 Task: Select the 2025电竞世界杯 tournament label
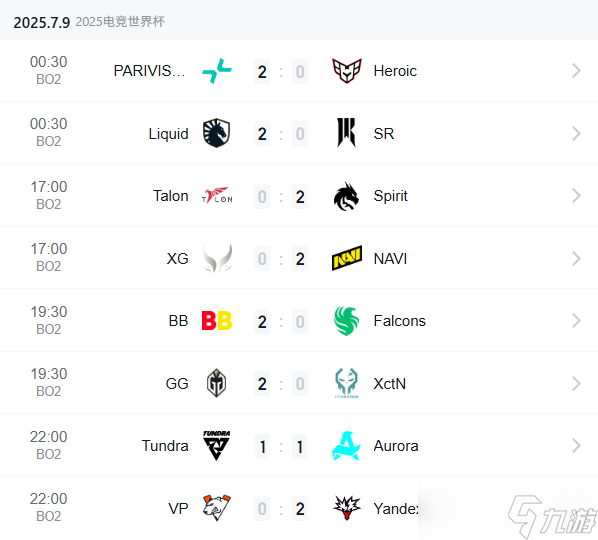(x=120, y=22)
